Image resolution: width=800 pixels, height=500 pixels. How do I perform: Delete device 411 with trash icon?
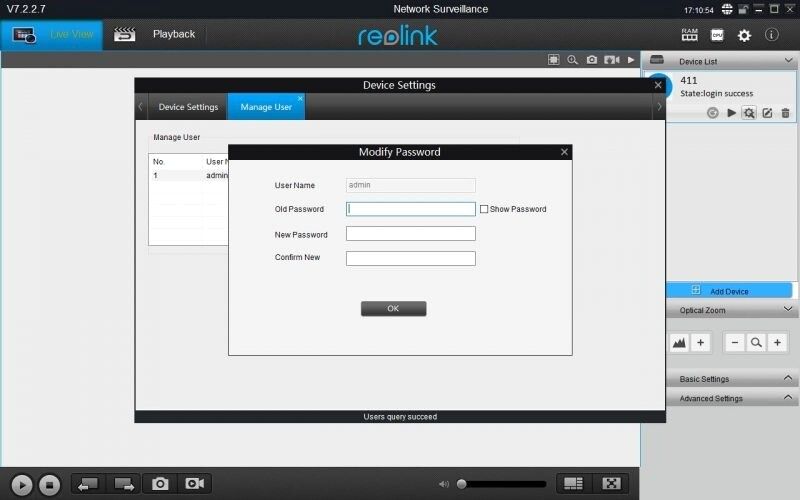(x=785, y=113)
